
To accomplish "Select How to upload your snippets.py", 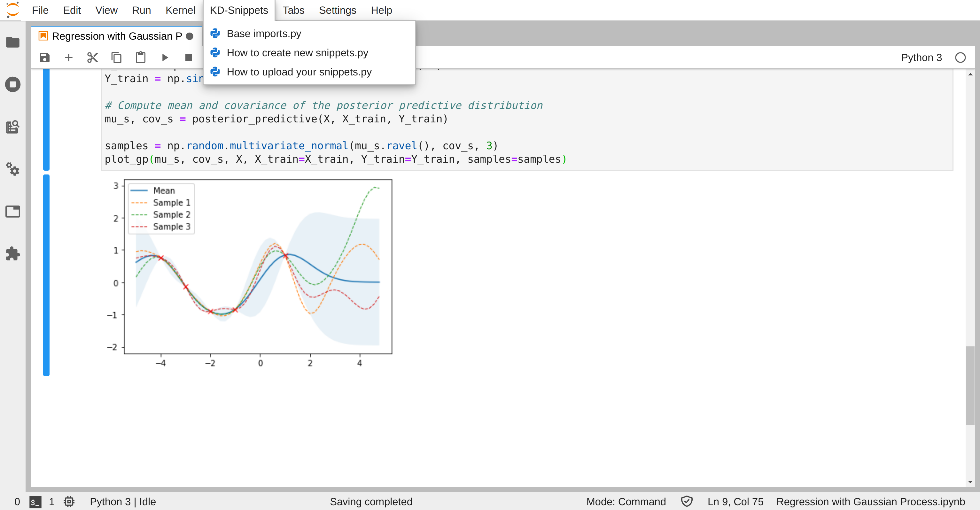I will point(309,72).
